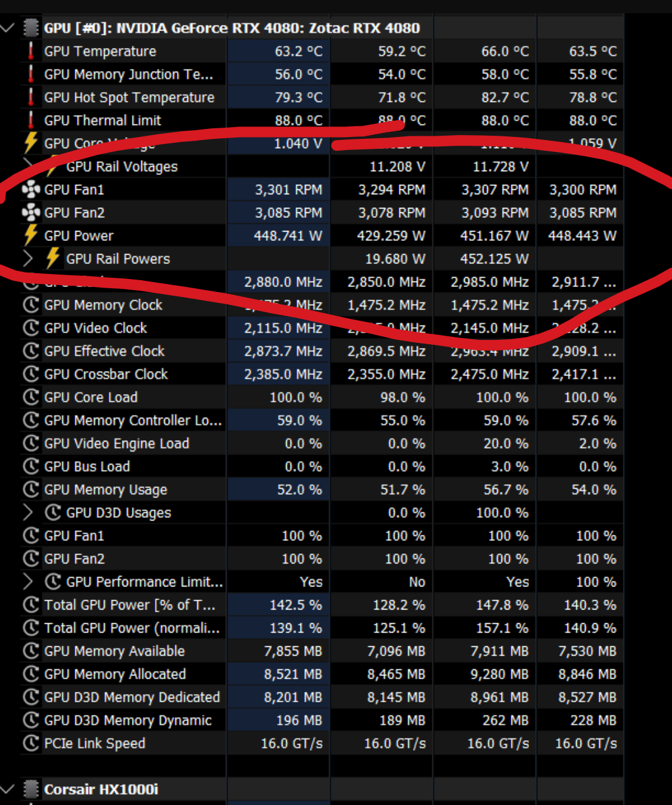672x805 pixels.
Task: Click the 98.0 % Core Load minimum value
Action: [403, 397]
